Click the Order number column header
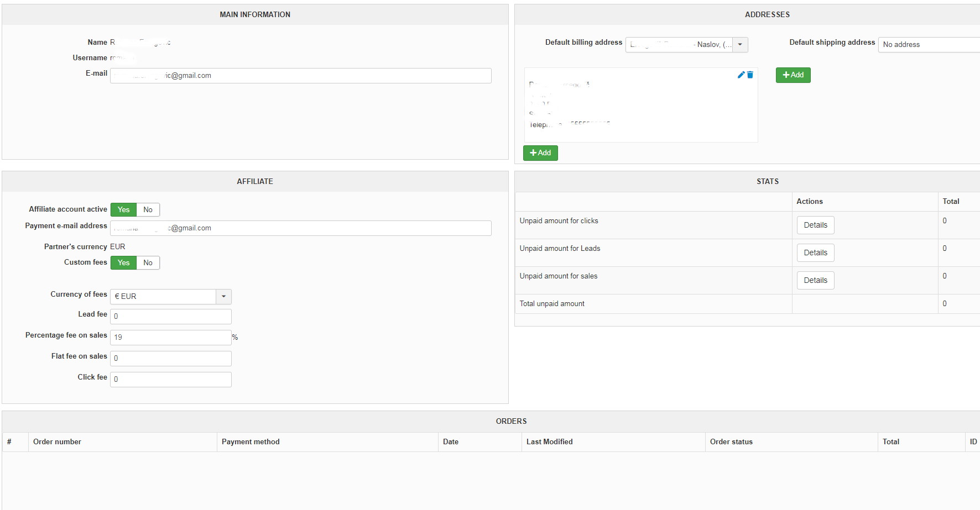980x510 pixels. point(57,442)
